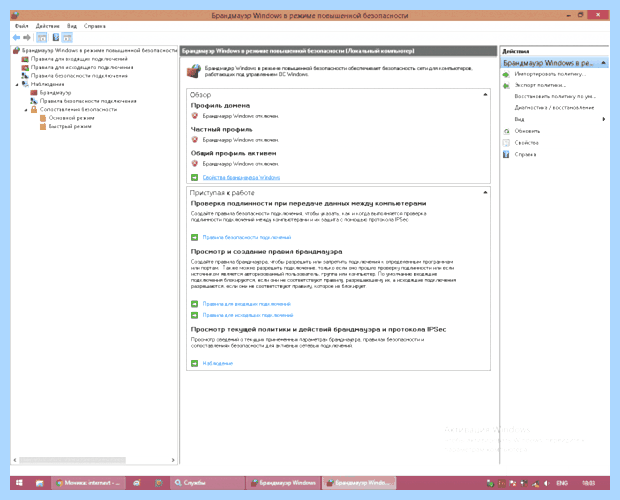Click ENG language indicator in tray
This screenshot has width=620, height=500.
click(561, 483)
